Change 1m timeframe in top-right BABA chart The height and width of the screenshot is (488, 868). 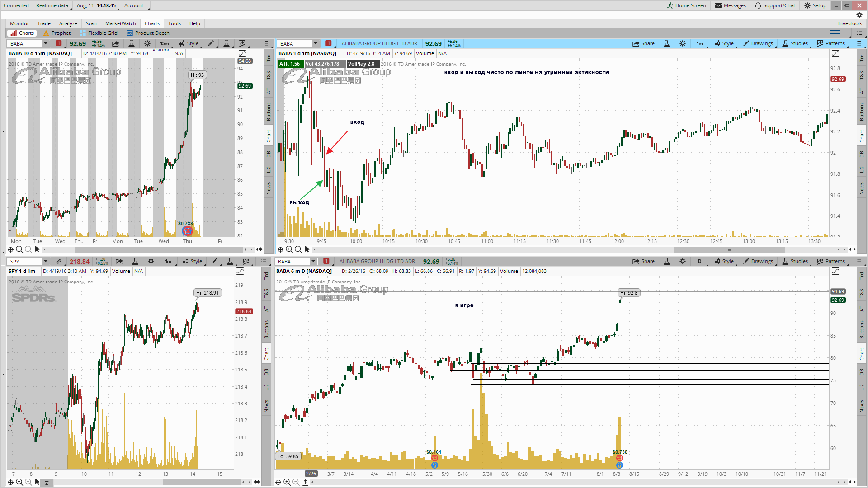[x=700, y=43]
